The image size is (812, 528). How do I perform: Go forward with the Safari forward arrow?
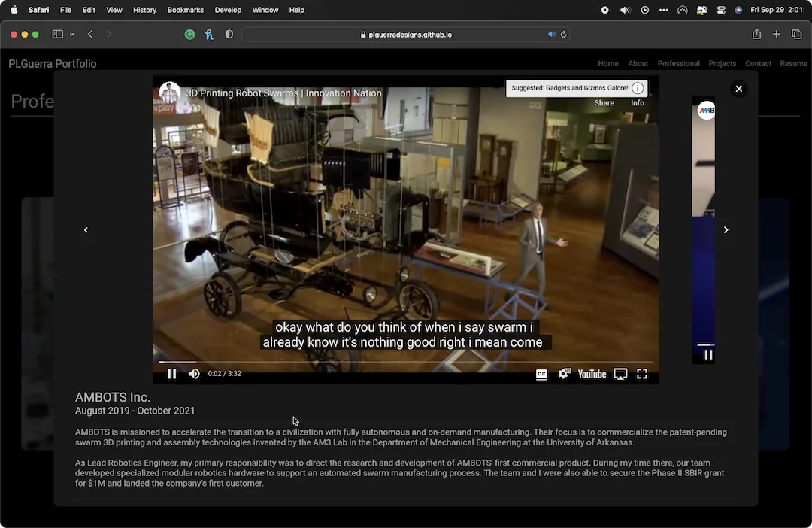click(109, 34)
